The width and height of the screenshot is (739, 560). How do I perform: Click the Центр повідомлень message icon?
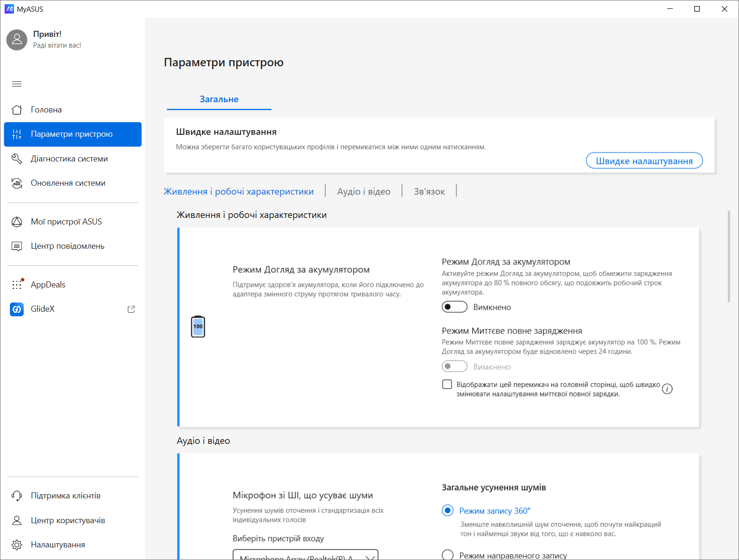click(x=17, y=246)
